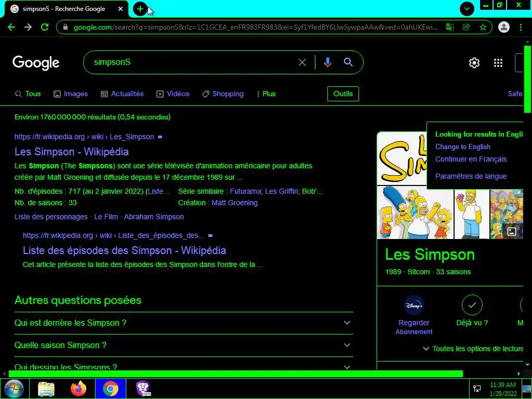Open options next to Les_Simpson URL
The width and height of the screenshot is (532, 399).
(x=160, y=137)
